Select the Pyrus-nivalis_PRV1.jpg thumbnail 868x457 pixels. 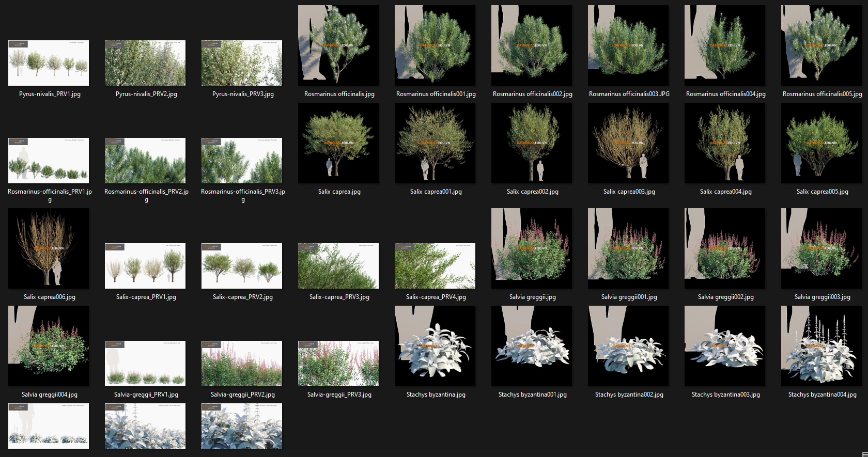click(49, 63)
